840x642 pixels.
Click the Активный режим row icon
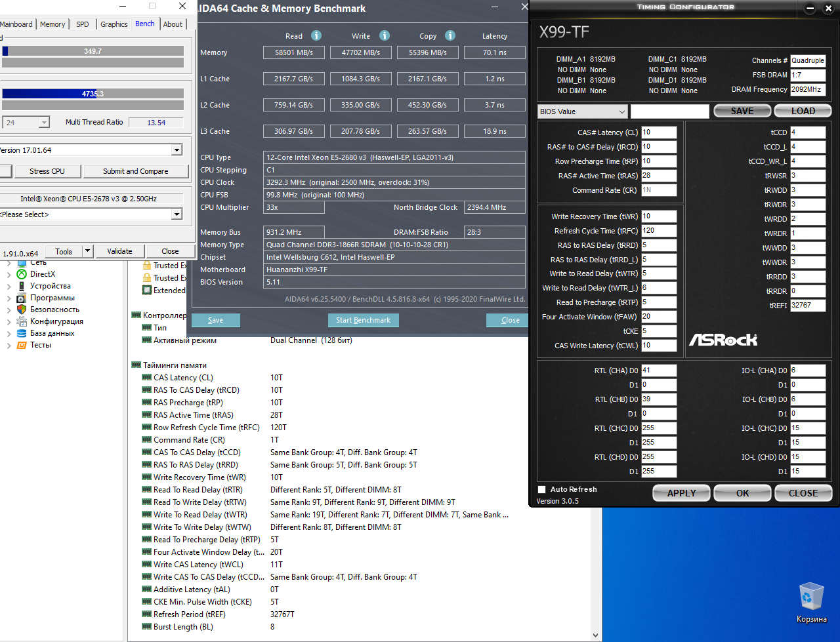coord(147,340)
